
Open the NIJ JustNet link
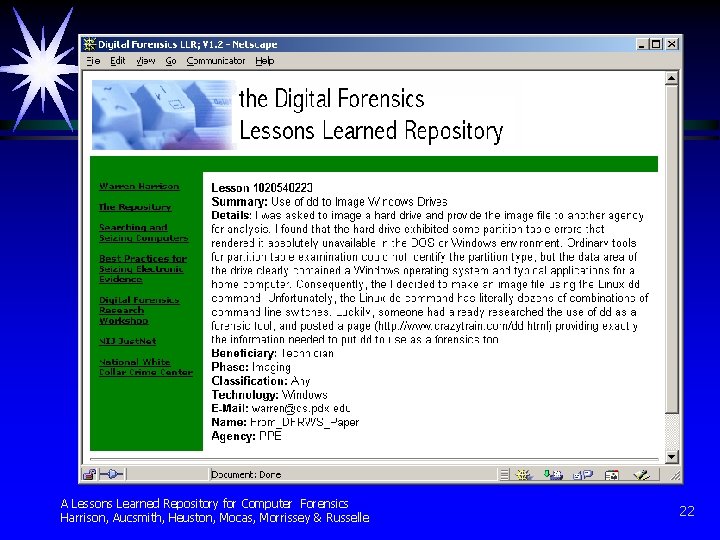tap(127, 341)
